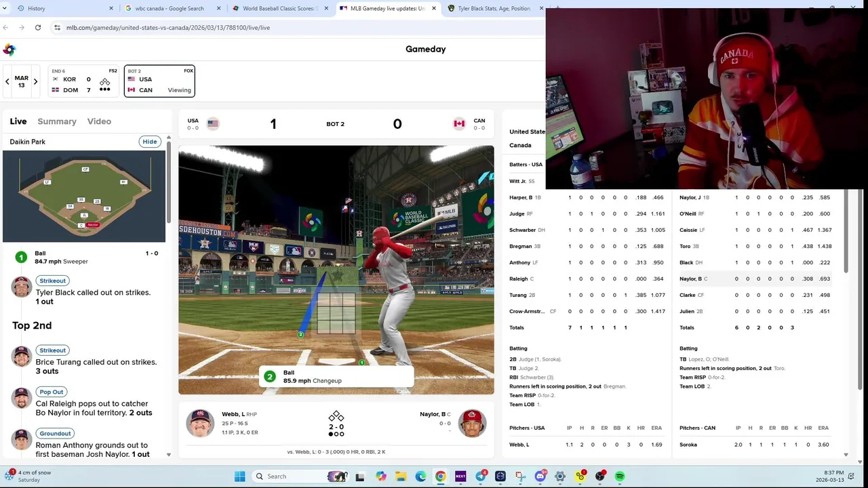
Task: Open Copilot from the taskbar
Action: pyautogui.click(x=381, y=476)
